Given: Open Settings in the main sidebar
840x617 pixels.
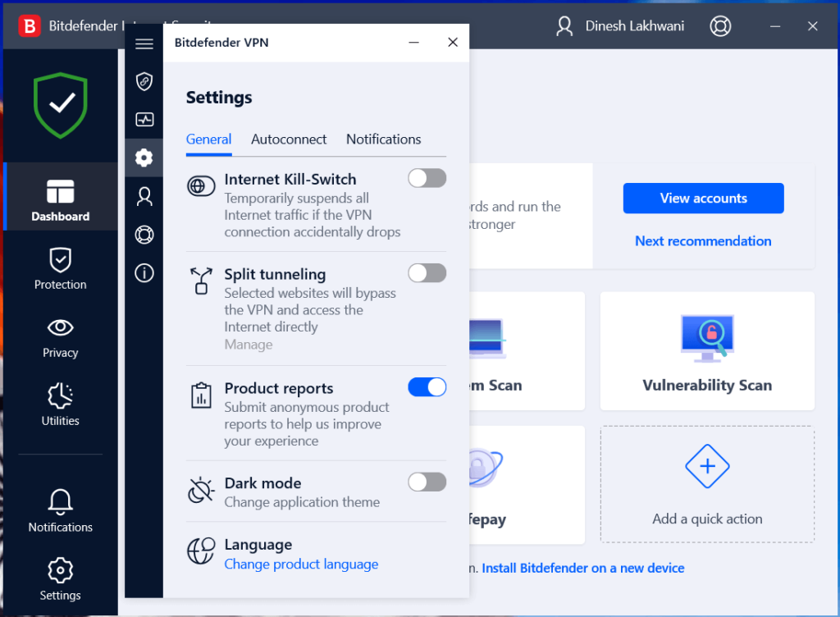Looking at the screenshot, I should (x=61, y=579).
